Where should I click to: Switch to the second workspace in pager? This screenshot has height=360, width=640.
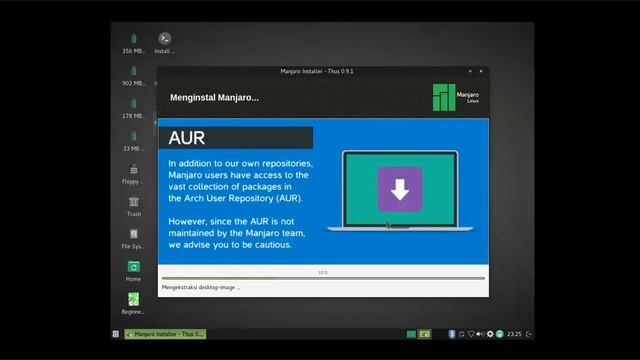click(x=424, y=334)
